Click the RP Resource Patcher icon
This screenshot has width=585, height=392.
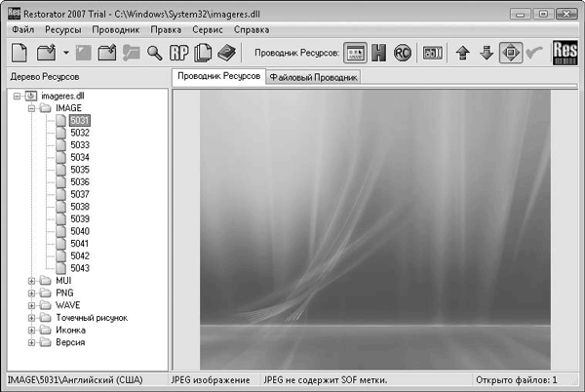[x=179, y=53]
